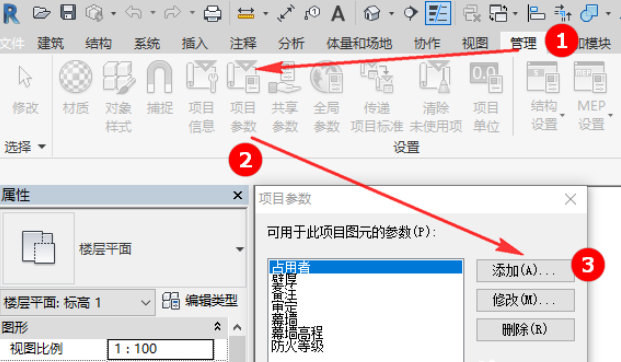
Task: Click the Modify (修改) button in dialog
Action: point(525,300)
